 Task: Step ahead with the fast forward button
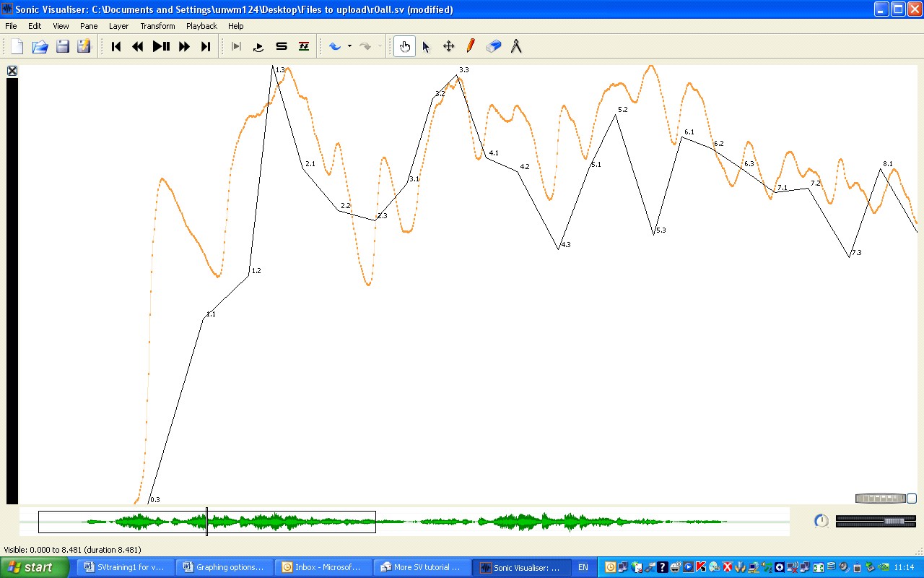[x=184, y=46]
